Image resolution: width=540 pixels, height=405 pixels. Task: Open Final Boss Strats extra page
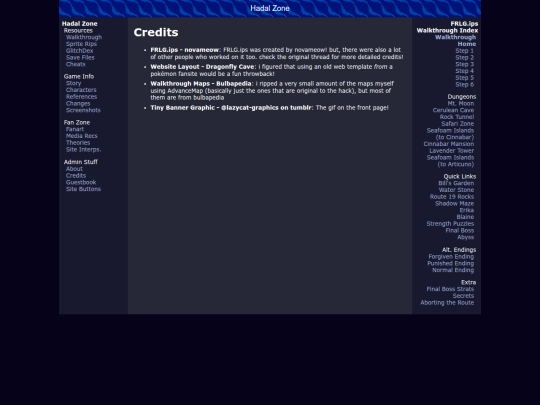pyautogui.click(x=450, y=289)
